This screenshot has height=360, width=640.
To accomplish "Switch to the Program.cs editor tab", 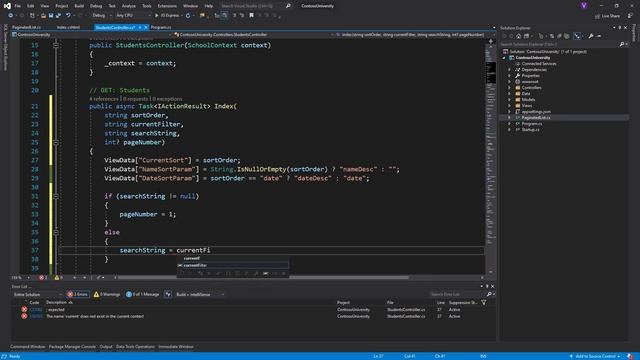I will click(x=161, y=27).
